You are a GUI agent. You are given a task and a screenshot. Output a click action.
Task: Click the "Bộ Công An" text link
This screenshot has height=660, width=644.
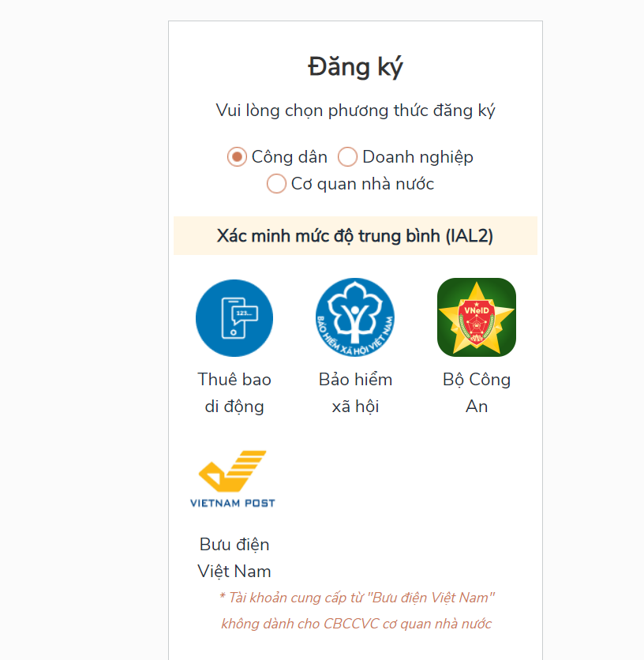(x=477, y=393)
